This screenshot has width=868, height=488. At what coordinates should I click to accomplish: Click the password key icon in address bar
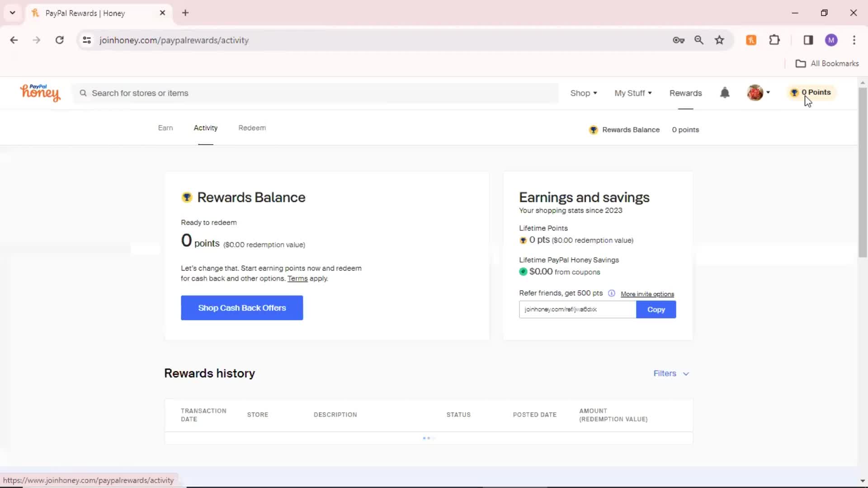679,40
